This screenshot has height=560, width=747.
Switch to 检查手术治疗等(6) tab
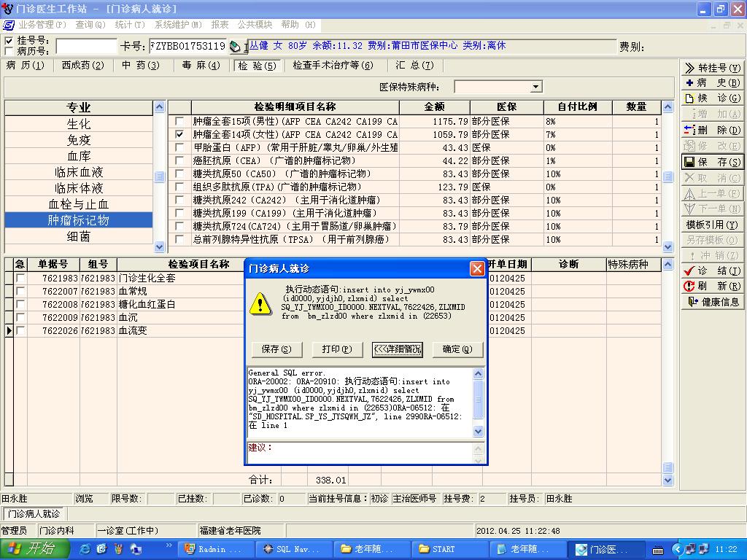[333, 65]
